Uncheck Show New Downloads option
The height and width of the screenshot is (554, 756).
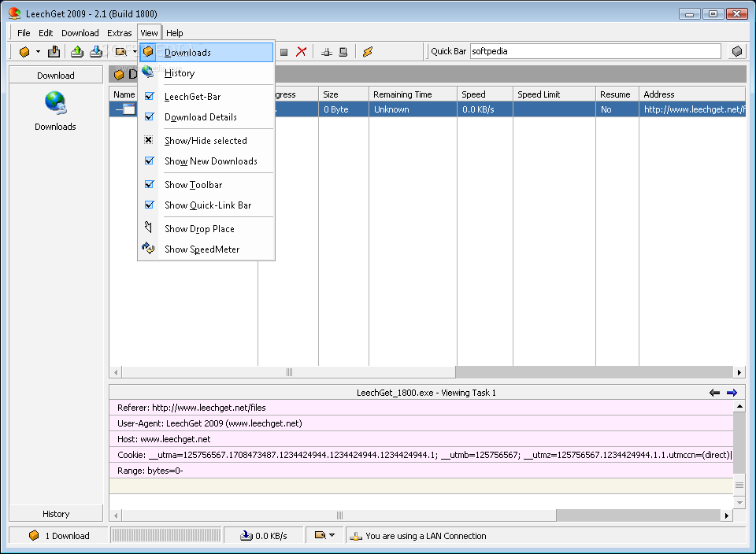(150, 161)
